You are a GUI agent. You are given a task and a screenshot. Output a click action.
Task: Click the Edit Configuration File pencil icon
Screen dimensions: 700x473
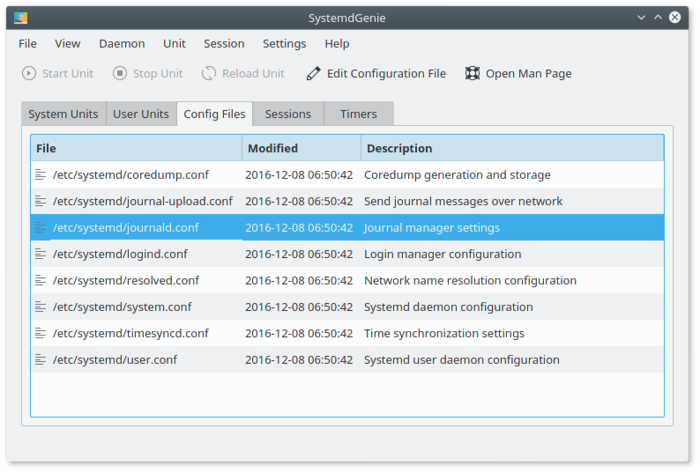314,73
